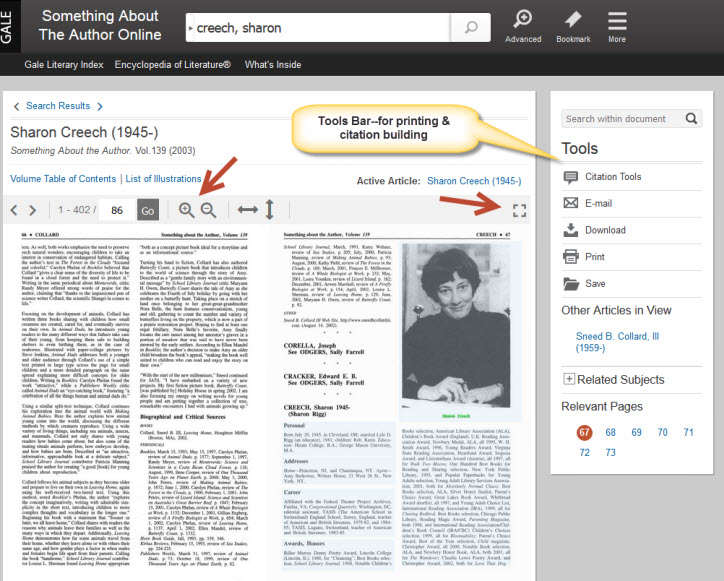Click Save tool label
Viewport: 724px width, 581px height.
point(595,284)
